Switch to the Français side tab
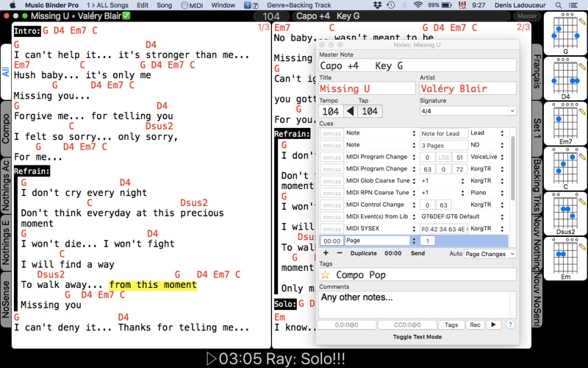Screen dimensions: 588x368 pos(537,71)
